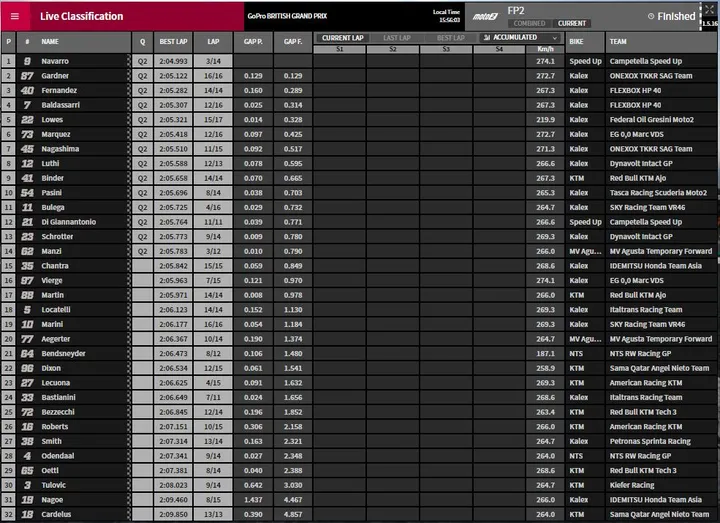This screenshot has height=523, width=720.
Task: Click the fullscreen expand icon
Action: [709, 10]
